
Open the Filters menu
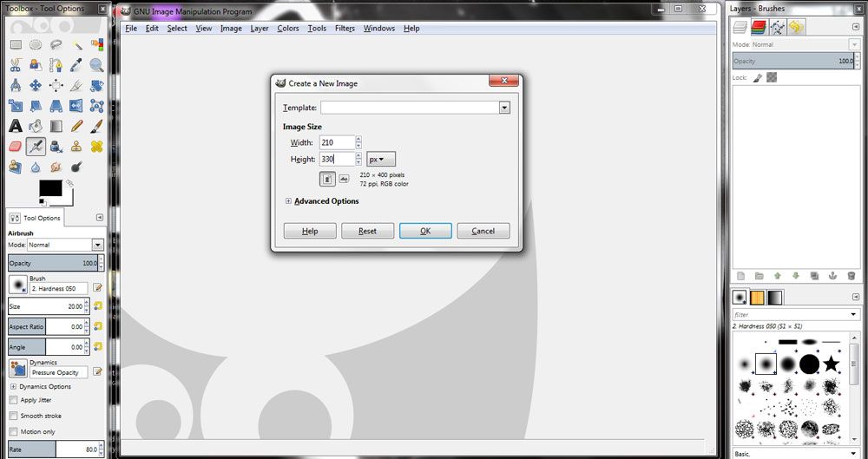345,29
